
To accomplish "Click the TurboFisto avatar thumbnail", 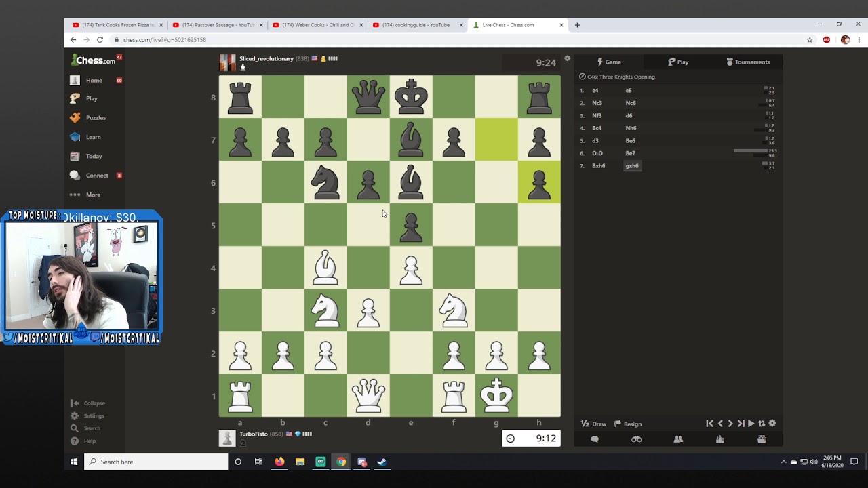I will point(227,438).
